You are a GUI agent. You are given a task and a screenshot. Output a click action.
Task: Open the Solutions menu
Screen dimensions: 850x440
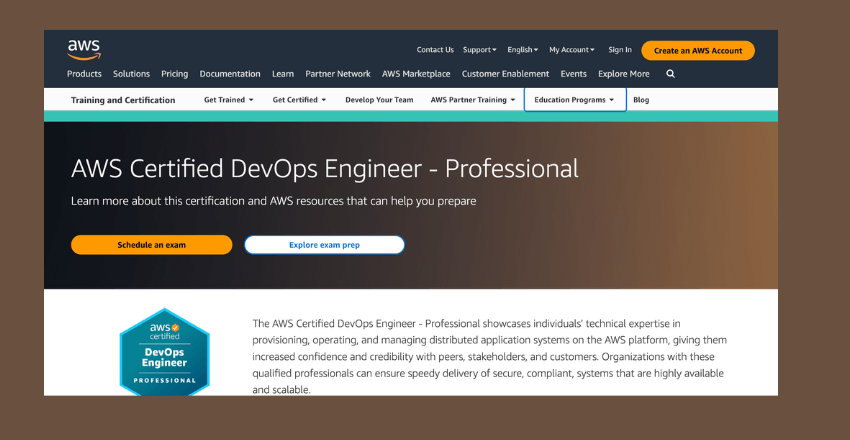pyautogui.click(x=131, y=74)
